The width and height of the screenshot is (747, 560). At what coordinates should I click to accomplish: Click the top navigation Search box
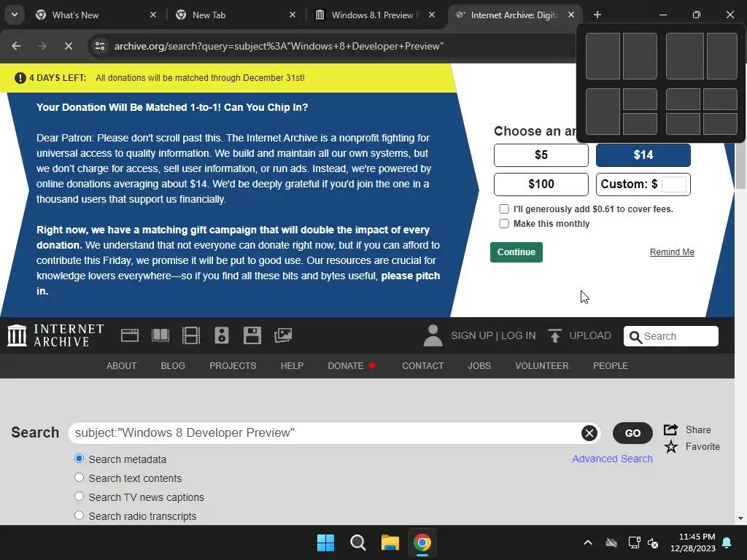[671, 336]
